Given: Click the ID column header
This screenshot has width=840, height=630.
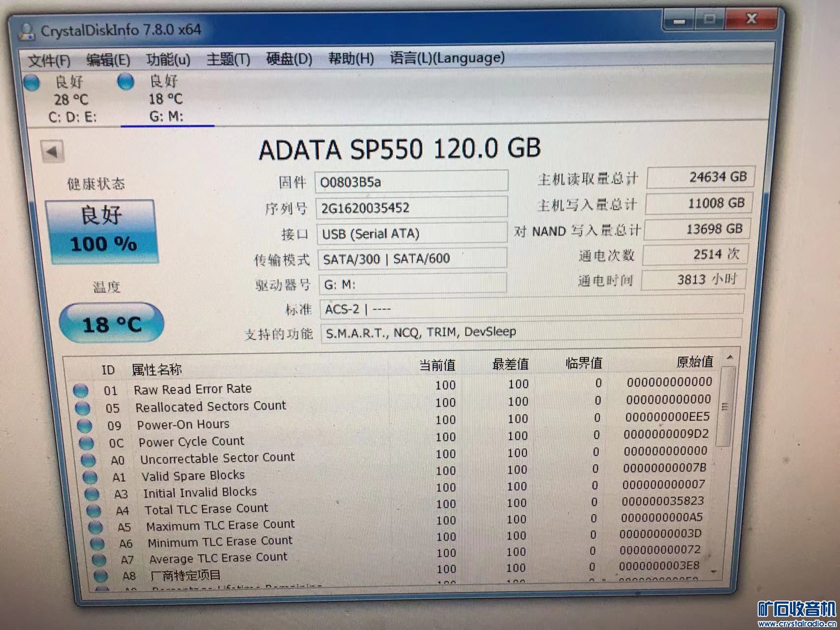Looking at the screenshot, I should pos(108,370).
